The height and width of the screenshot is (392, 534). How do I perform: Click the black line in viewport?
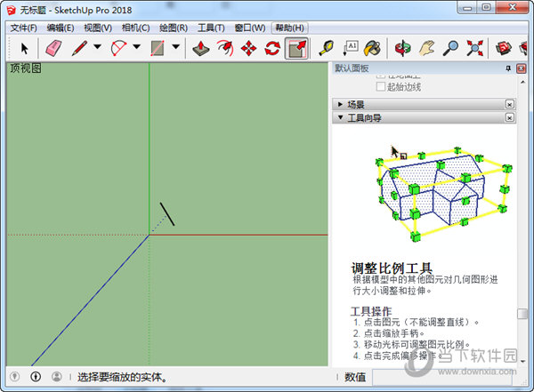(x=167, y=214)
